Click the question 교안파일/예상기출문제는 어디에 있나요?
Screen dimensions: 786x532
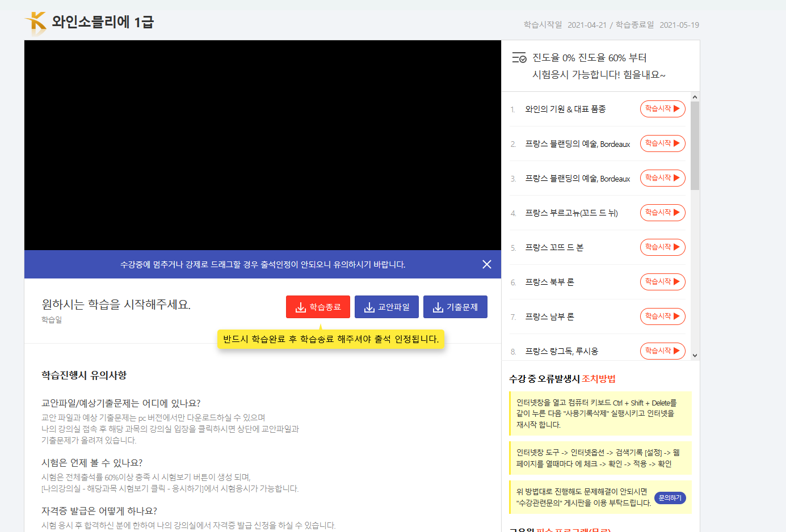(x=121, y=403)
